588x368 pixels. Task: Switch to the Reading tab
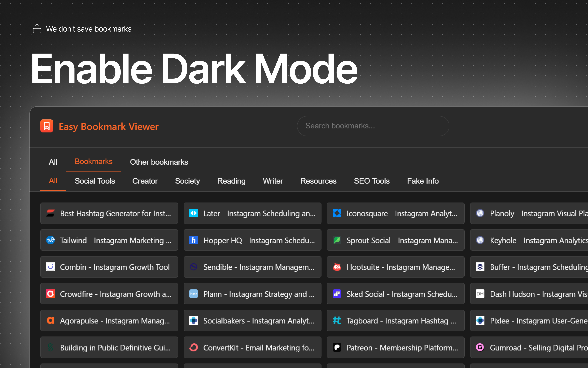[x=231, y=181]
